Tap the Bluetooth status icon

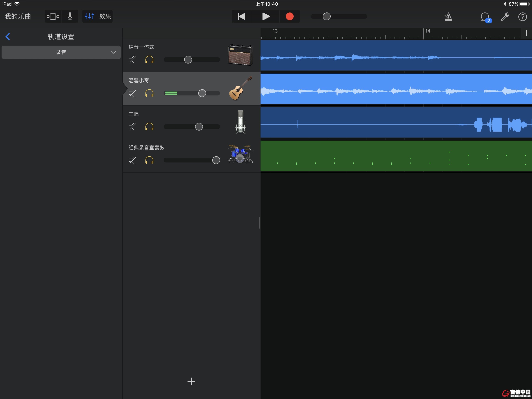pos(505,4)
